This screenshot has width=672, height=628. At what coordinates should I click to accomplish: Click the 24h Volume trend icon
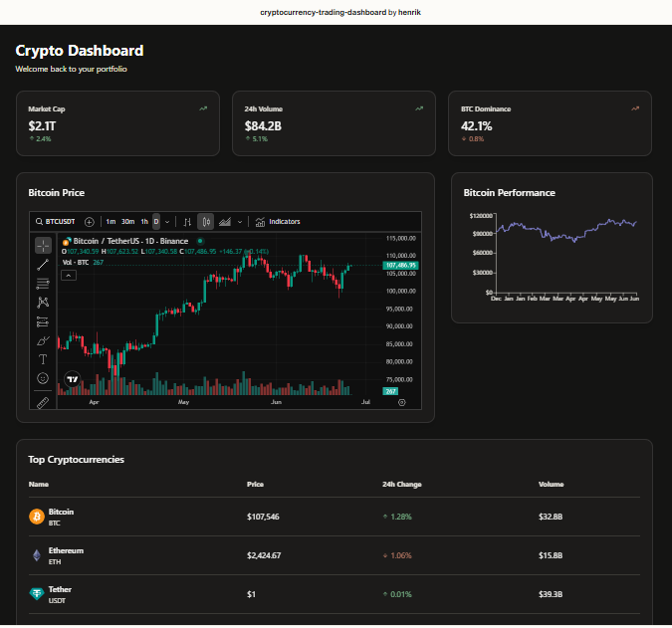click(419, 108)
